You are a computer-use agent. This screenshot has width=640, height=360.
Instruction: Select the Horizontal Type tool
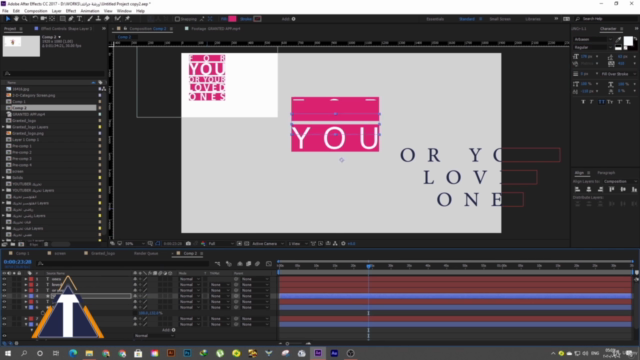click(80, 19)
